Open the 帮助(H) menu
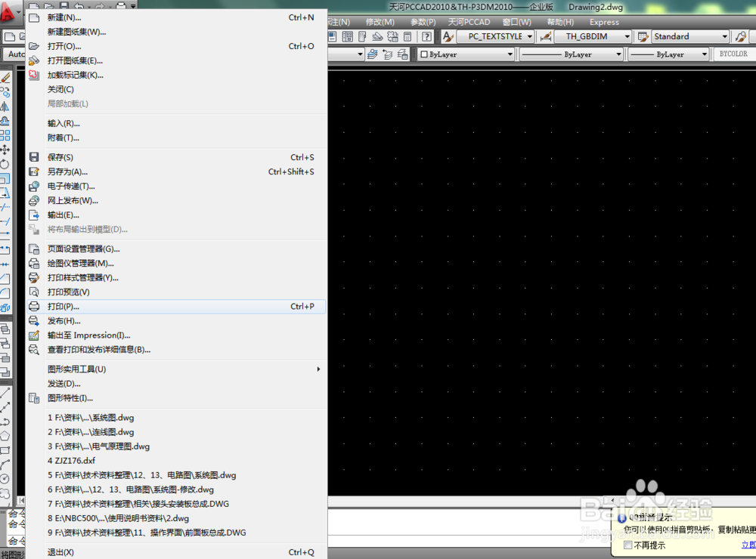Screen dimensions: 756x559 pyautogui.click(x=560, y=22)
